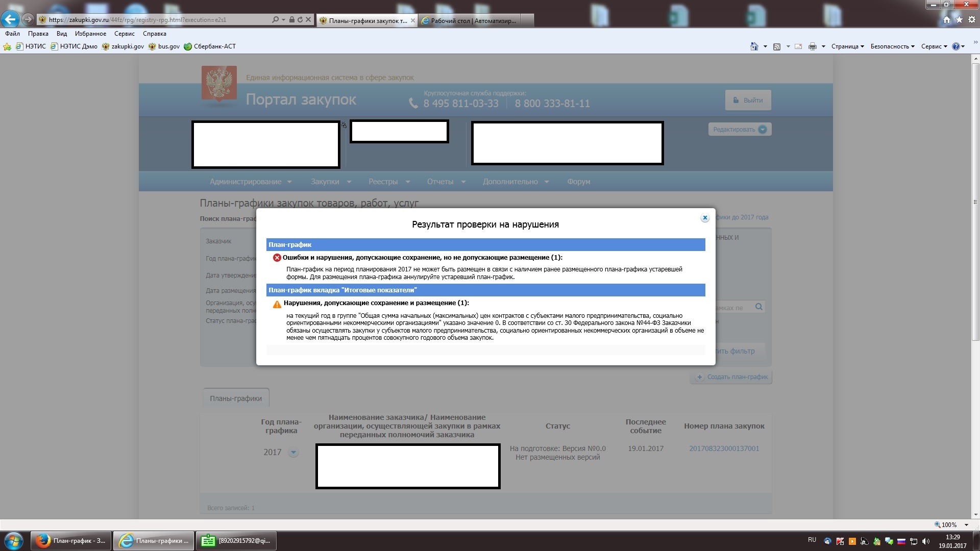Image resolution: width=980 pixels, height=551 pixels.
Task: Open the Избранное menu
Action: tap(90, 34)
